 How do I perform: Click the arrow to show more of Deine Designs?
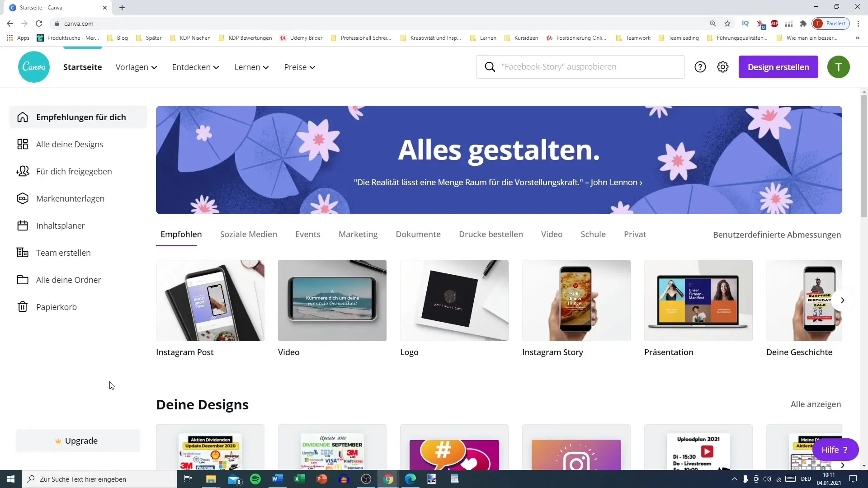[x=842, y=465]
